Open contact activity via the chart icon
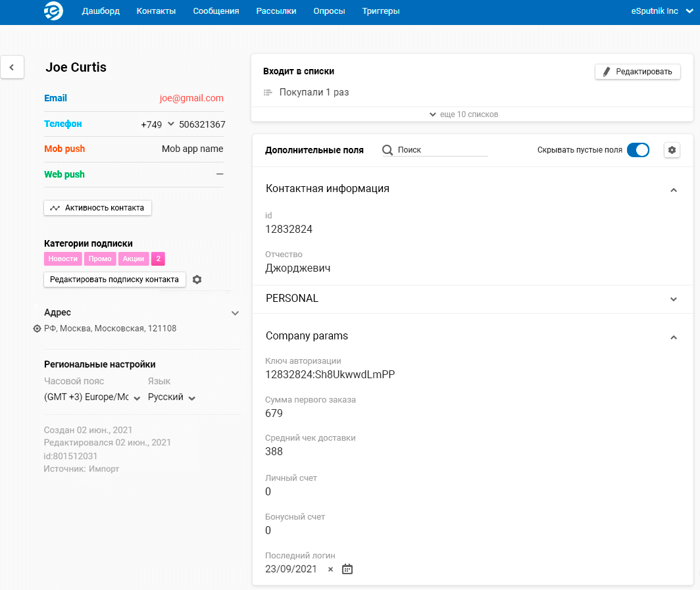The width and height of the screenshot is (700, 590). [x=55, y=207]
